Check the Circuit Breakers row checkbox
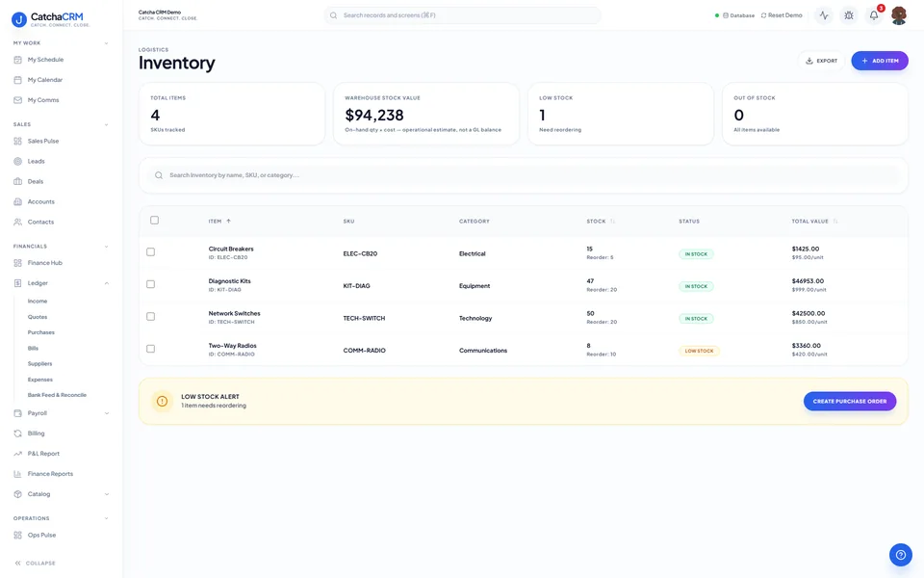Image resolution: width=924 pixels, height=578 pixels. [x=151, y=251]
